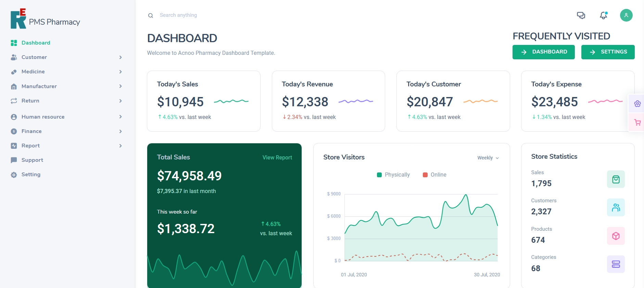Click the search magnifier icon
This screenshot has height=288, width=644.
pos(150,15)
